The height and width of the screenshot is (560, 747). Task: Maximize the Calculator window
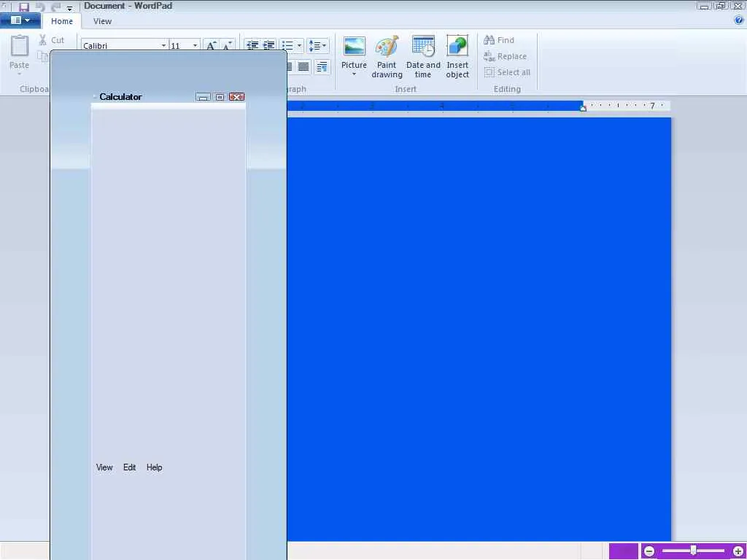coord(220,97)
